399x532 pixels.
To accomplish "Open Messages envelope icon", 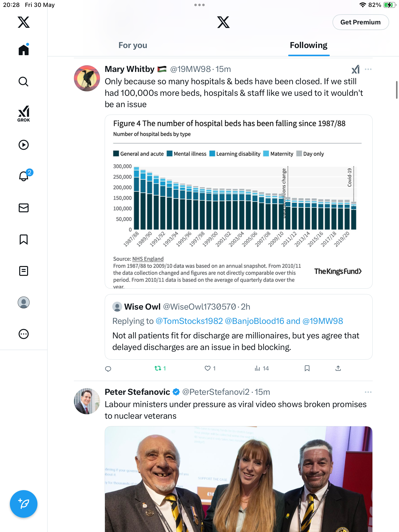I will click(24, 208).
